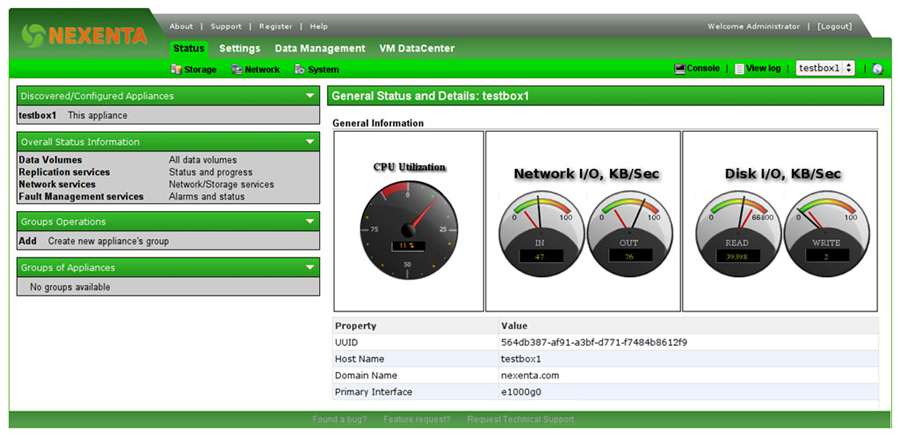This screenshot has width=900, height=445.
Task: Switch to the Settings tab
Action: [x=239, y=48]
